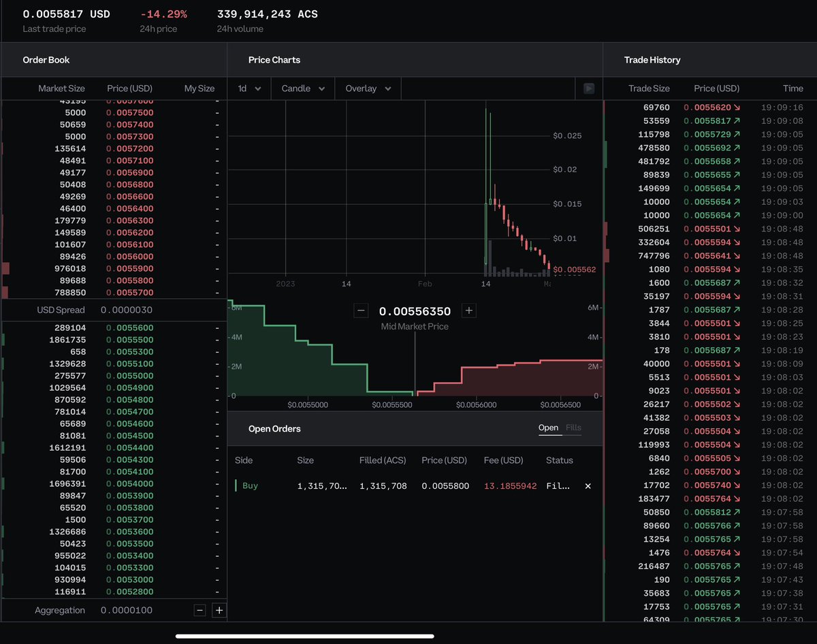Increase mid market price zoom with plus

point(468,310)
